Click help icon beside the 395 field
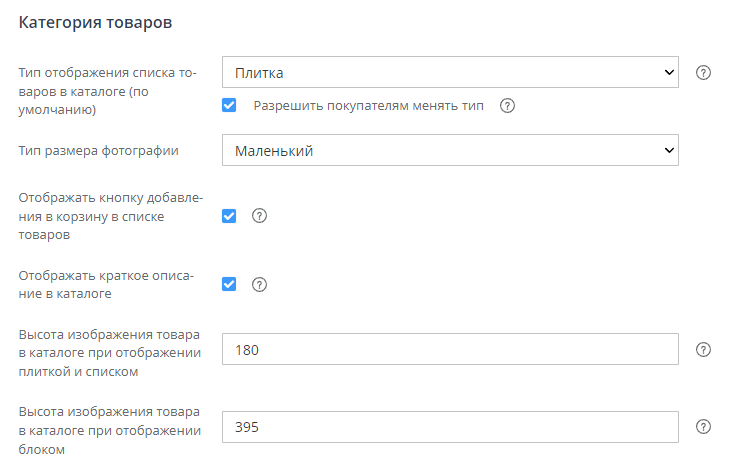 (x=703, y=427)
